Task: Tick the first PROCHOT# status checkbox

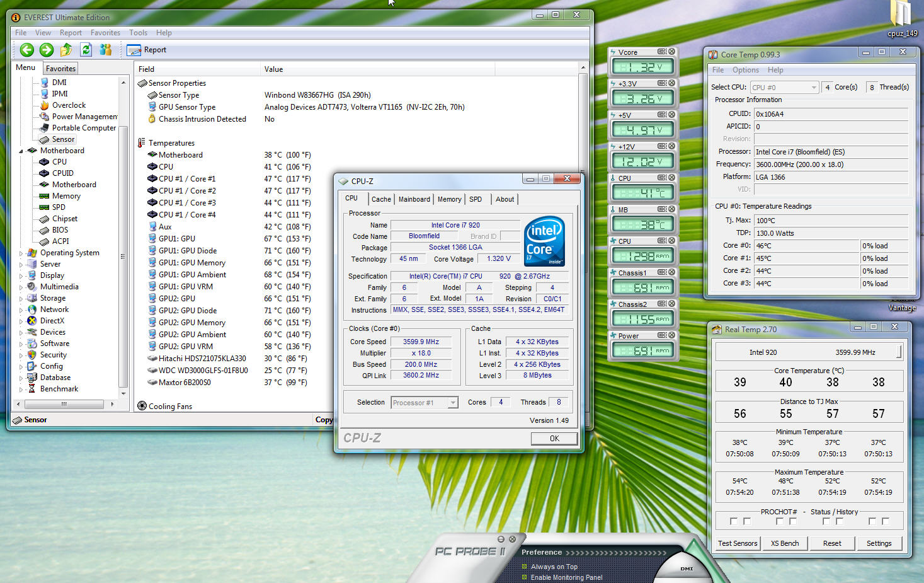Action: (x=733, y=521)
